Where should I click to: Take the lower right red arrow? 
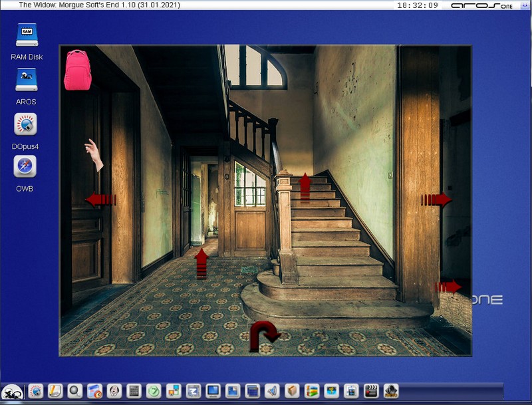448,287
